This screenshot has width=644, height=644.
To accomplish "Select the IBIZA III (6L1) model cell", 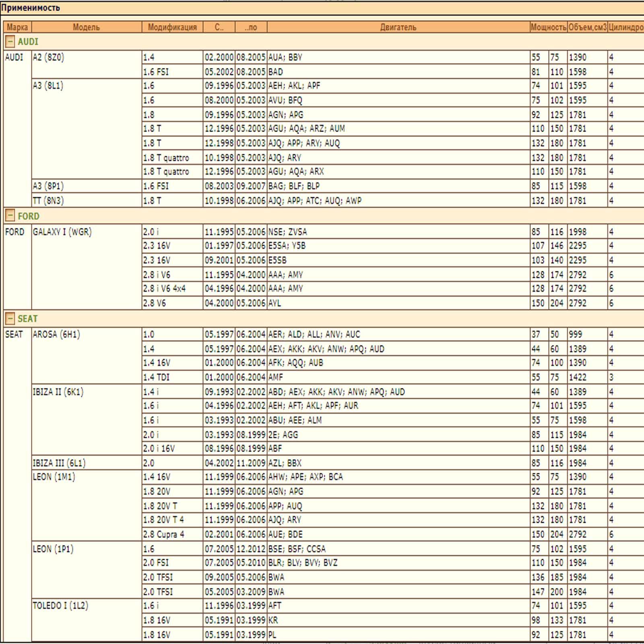I will [x=59, y=463].
